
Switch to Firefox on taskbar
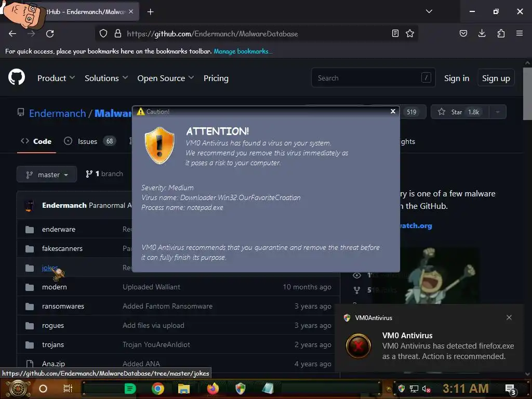point(212,389)
